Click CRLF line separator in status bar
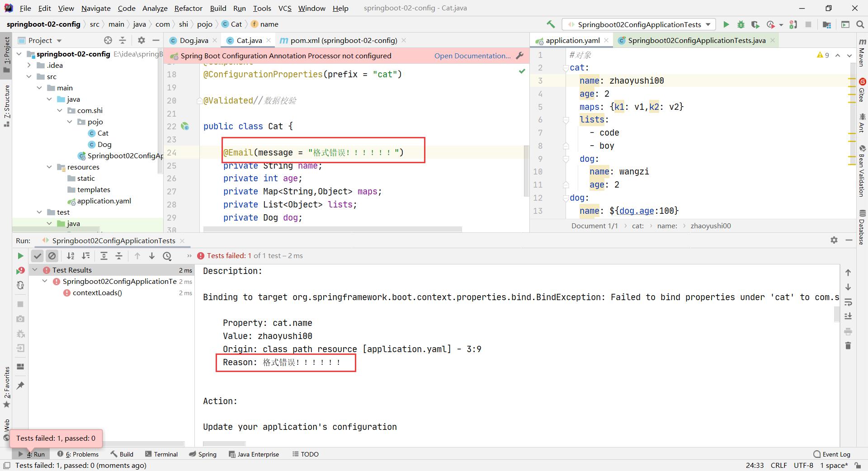This screenshot has height=471, width=868. [778, 465]
